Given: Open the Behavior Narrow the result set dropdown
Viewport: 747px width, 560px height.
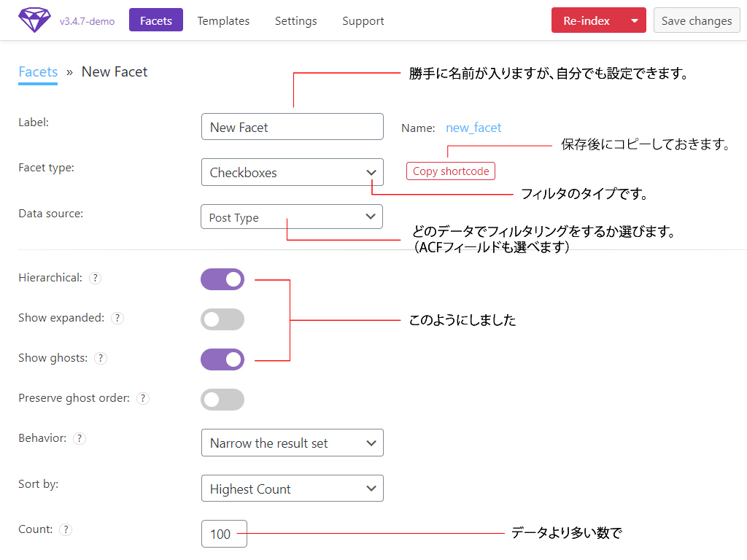Looking at the screenshot, I should [x=293, y=443].
